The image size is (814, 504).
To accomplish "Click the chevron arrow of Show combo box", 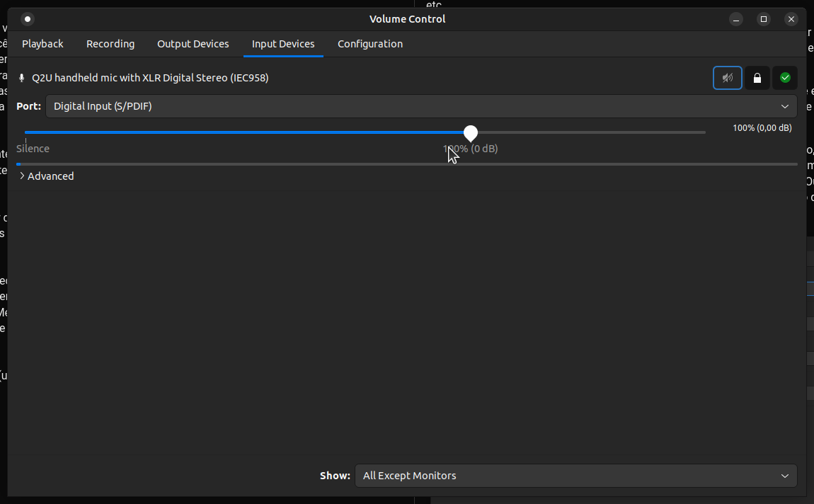I will click(x=784, y=476).
